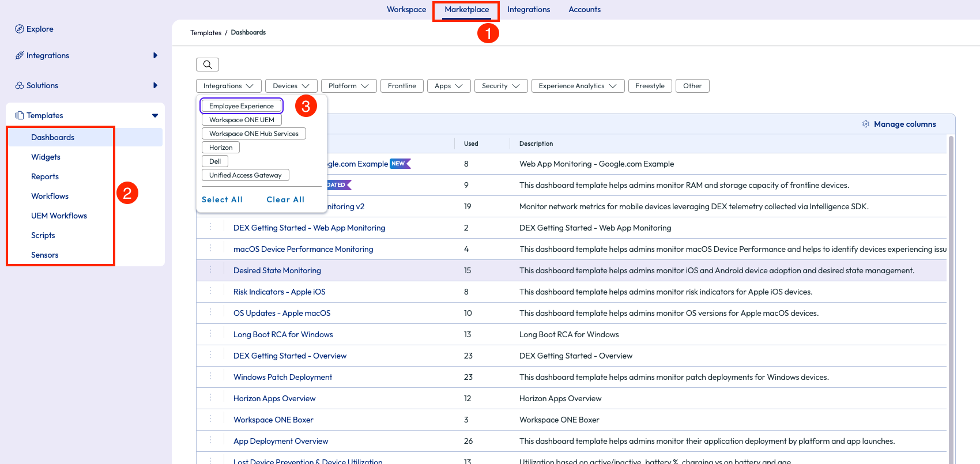Click the Explore compass icon in sidebar
The height and width of the screenshot is (464, 980).
point(20,29)
